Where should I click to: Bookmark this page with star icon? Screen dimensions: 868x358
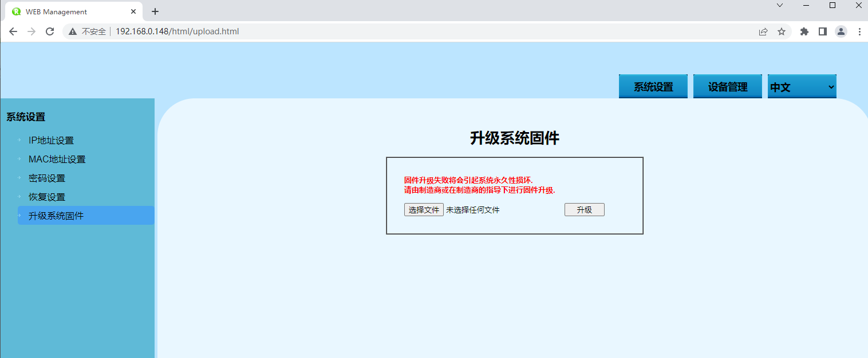pos(782,31)
